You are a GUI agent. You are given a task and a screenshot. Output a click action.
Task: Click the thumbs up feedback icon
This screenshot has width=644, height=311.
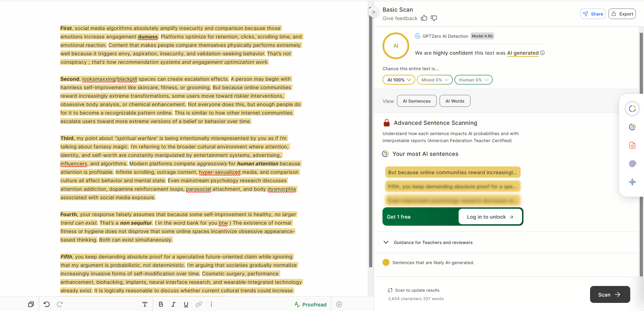tap(424, 18)
